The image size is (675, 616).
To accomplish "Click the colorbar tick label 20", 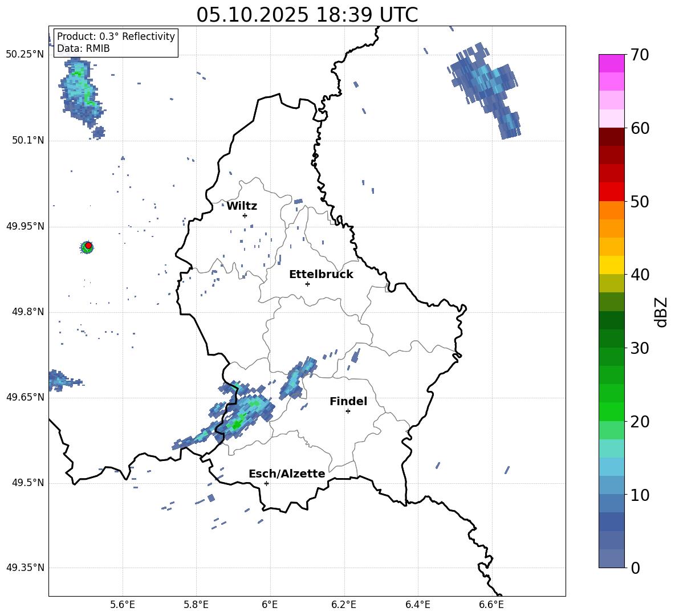I will [640, 422].
